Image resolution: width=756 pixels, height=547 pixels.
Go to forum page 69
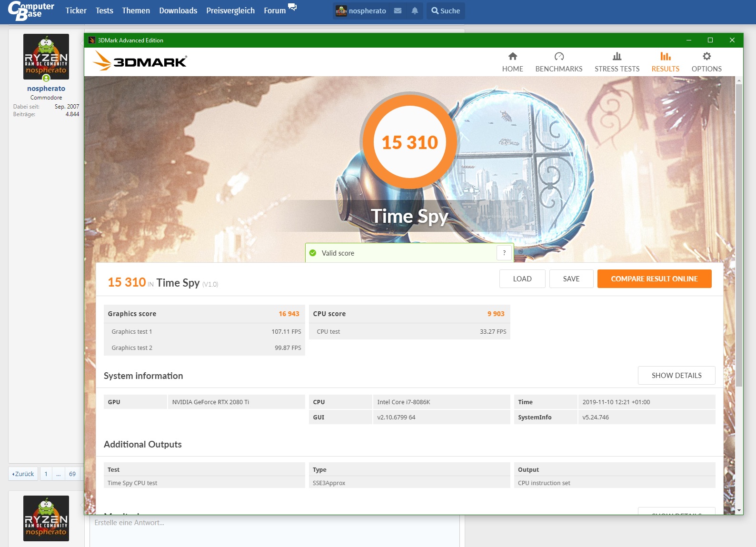tap(72, 474)
